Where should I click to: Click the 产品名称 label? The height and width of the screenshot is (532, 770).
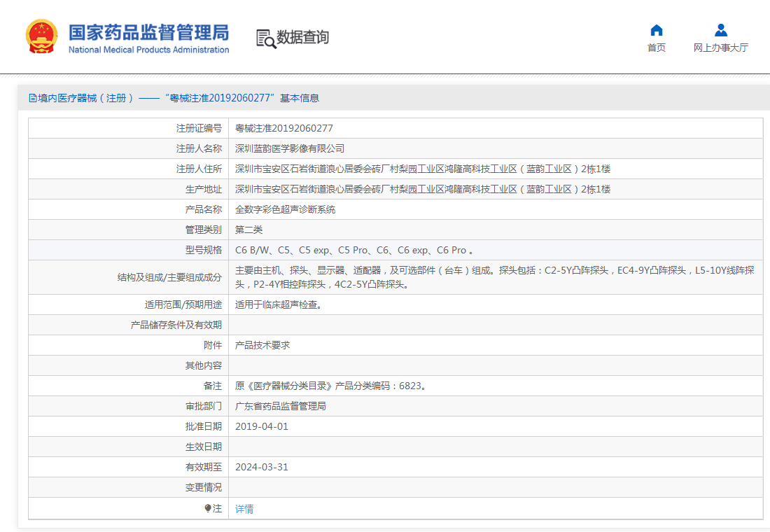203,209
